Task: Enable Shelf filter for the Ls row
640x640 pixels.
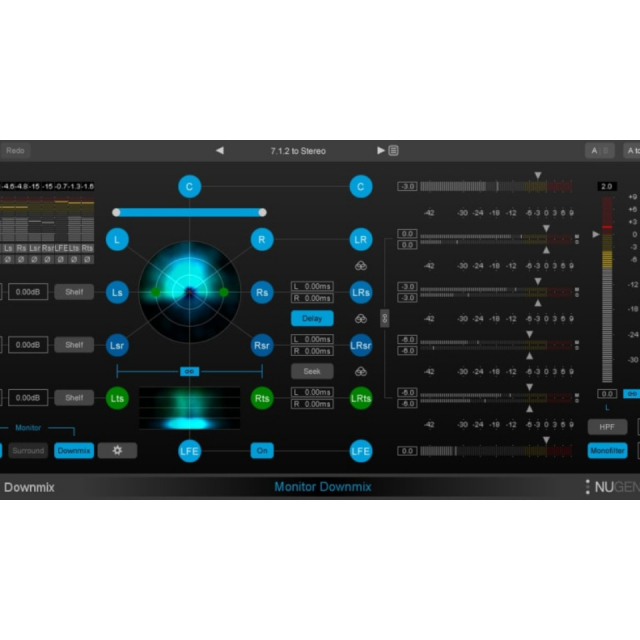Action: (x=74, y=292)
